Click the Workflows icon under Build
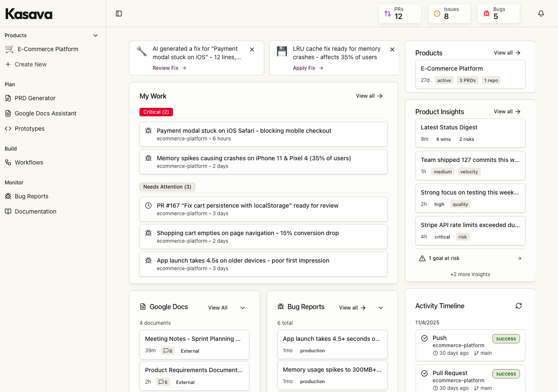558x392 pixels. click(x=8, y=162)
